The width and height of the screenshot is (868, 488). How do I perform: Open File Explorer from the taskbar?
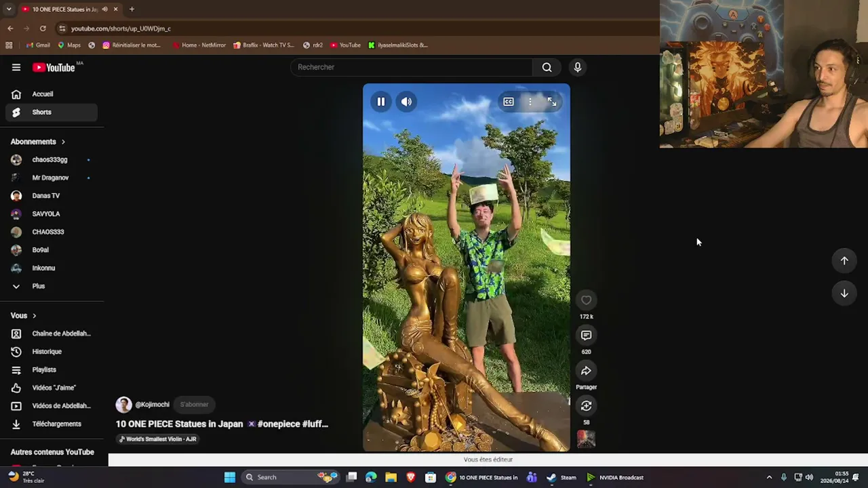click(391, 477)
